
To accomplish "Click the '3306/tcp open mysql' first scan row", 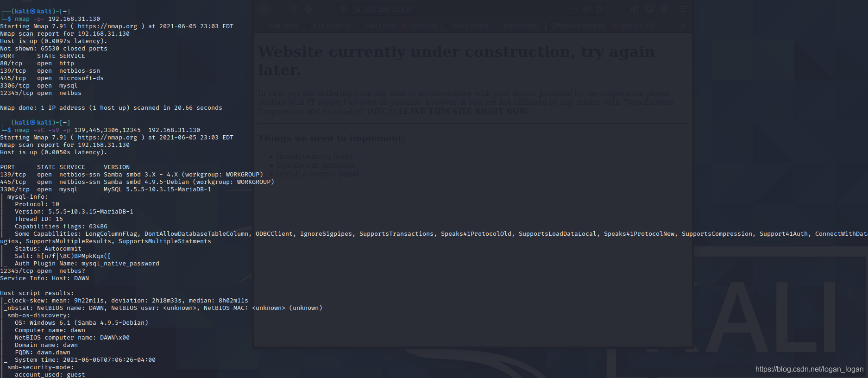I will (39, 86).
